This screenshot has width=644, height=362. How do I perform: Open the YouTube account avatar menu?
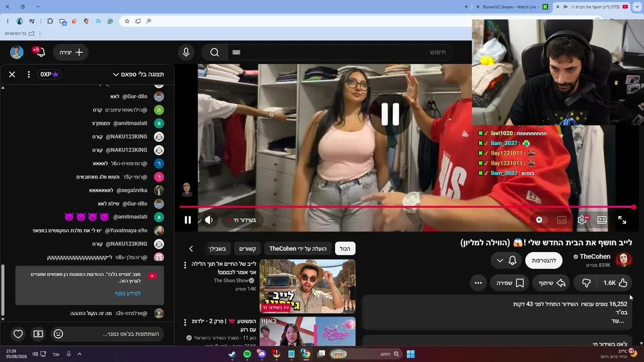coord(17,52)
